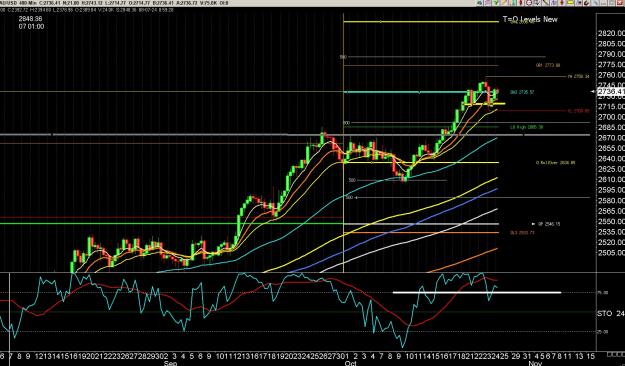Click the 2505.00 price axis label
This screenshot has width=625, height=366.
(x=611, y=253)
